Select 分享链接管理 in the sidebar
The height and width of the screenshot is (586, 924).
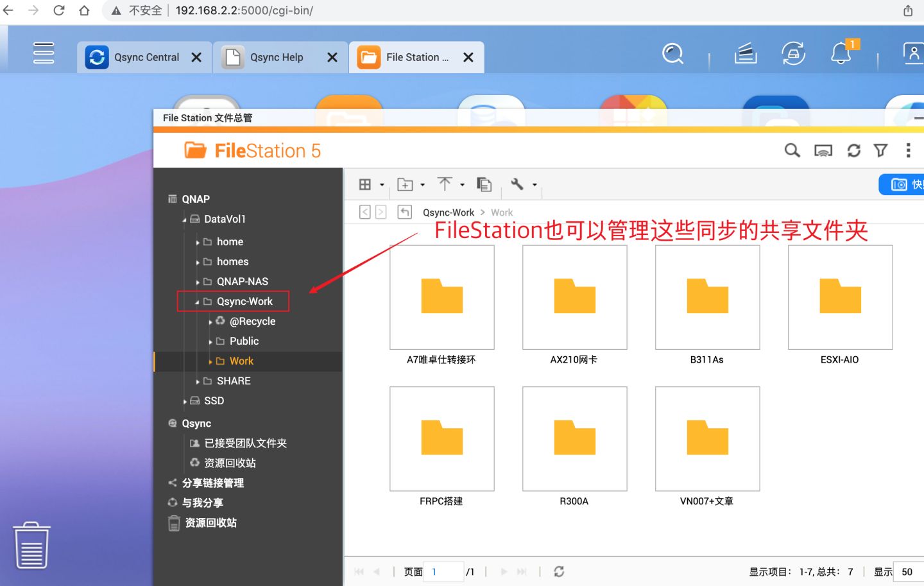coord(212,483)
